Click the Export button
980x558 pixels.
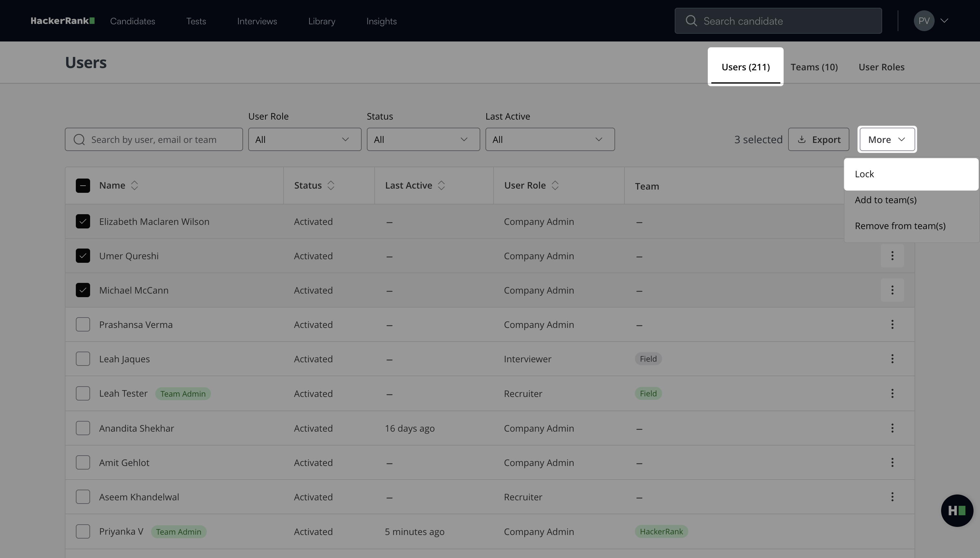pos(818,139)
